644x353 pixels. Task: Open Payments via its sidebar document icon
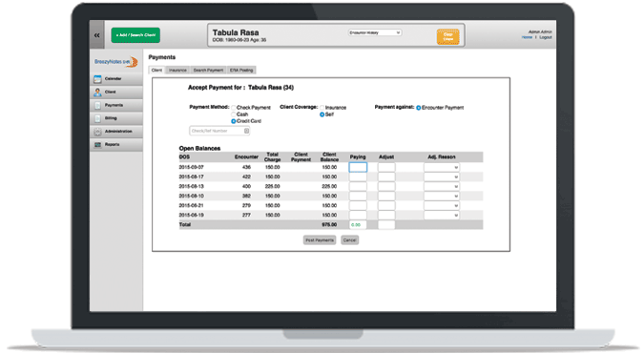97,106
